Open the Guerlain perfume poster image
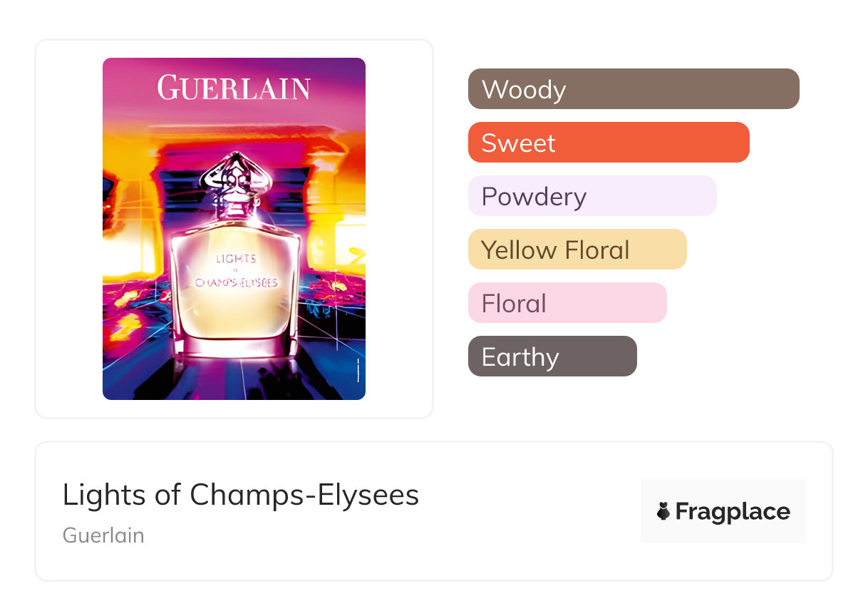This screenshot has height=616, width=868. [234, 228]
